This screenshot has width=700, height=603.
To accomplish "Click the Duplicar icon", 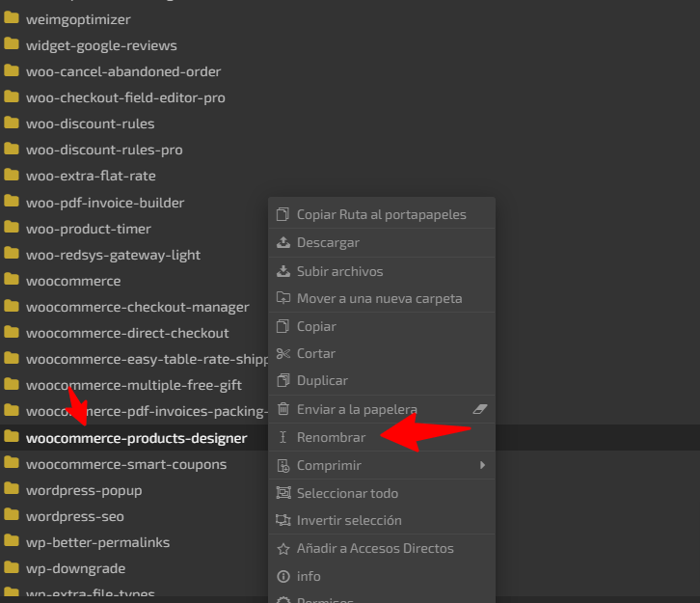I will pos(283,380).
